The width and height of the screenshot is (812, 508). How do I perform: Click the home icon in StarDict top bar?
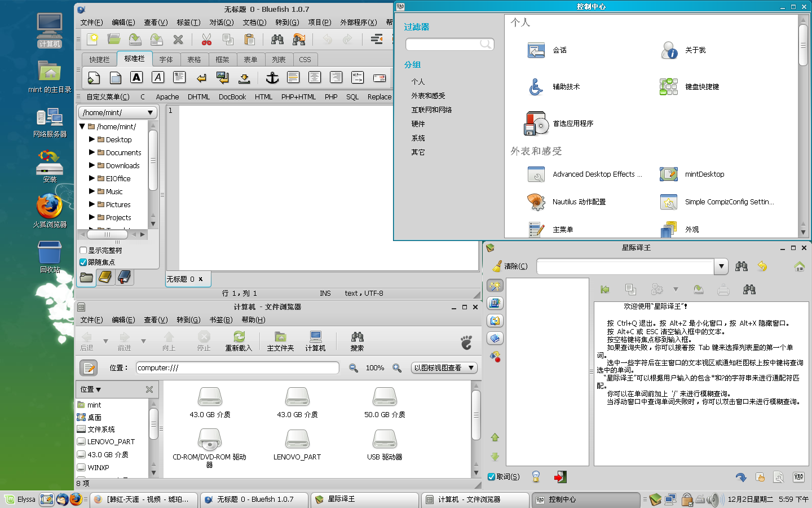[x=799, y=266]
